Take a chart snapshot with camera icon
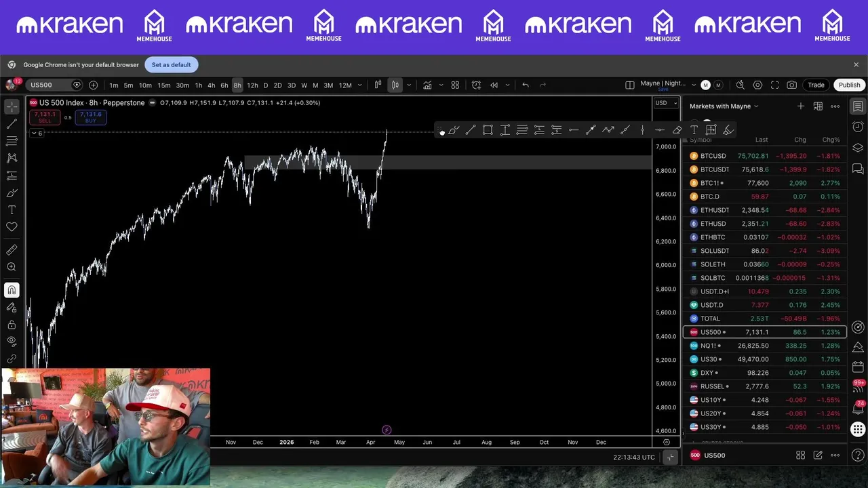 tap(791, 85)
